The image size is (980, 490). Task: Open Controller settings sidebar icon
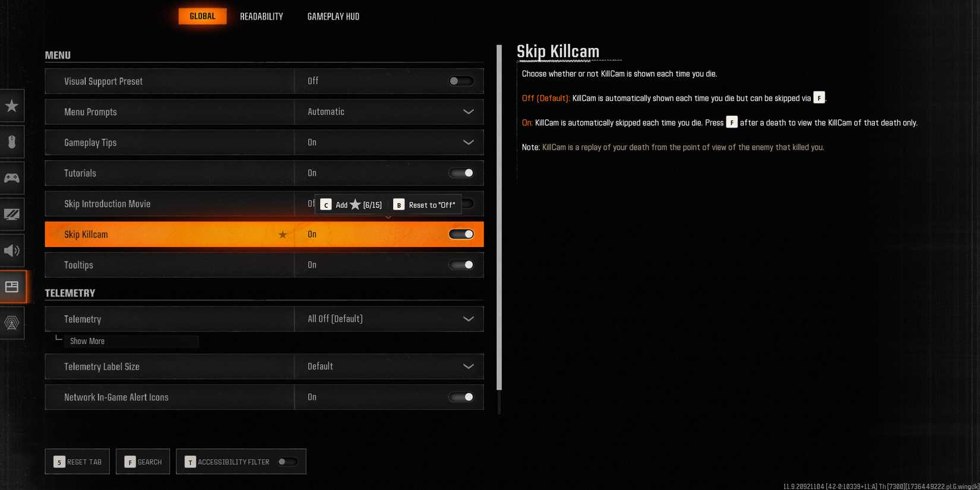12,178
